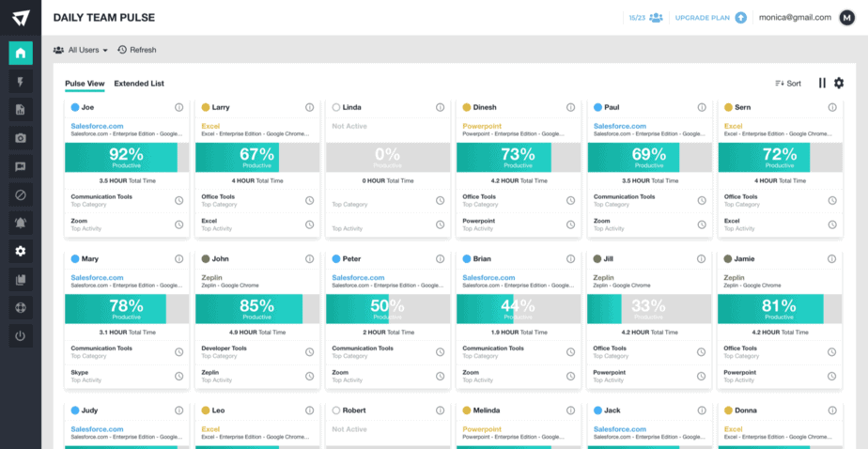Open the lightning bolt sidebar icon

21,82
